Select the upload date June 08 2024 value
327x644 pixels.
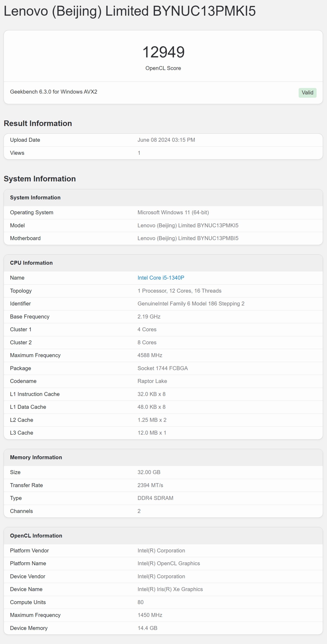click(166, 140)
